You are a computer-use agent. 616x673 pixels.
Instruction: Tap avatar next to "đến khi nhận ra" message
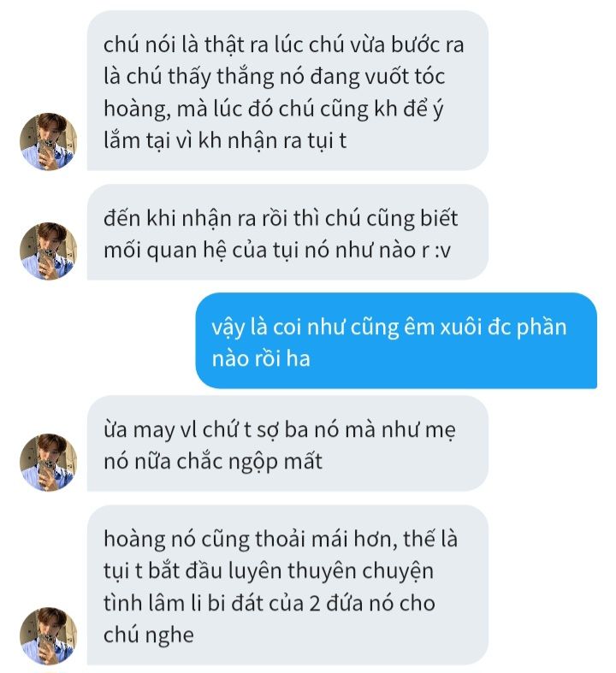[x=48, y=251]
